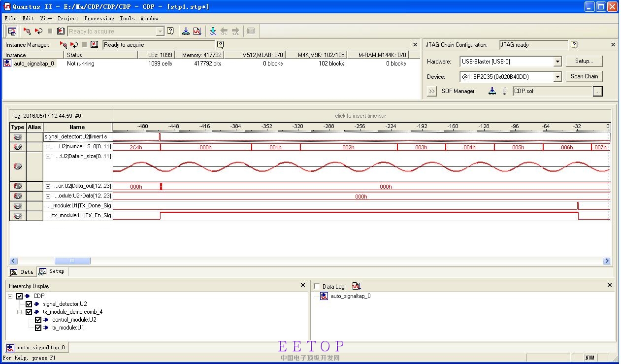Expand the Datain_size[0..11] signal bus
Viewport: 621px width, 364px height.
[x=48, y=157]
